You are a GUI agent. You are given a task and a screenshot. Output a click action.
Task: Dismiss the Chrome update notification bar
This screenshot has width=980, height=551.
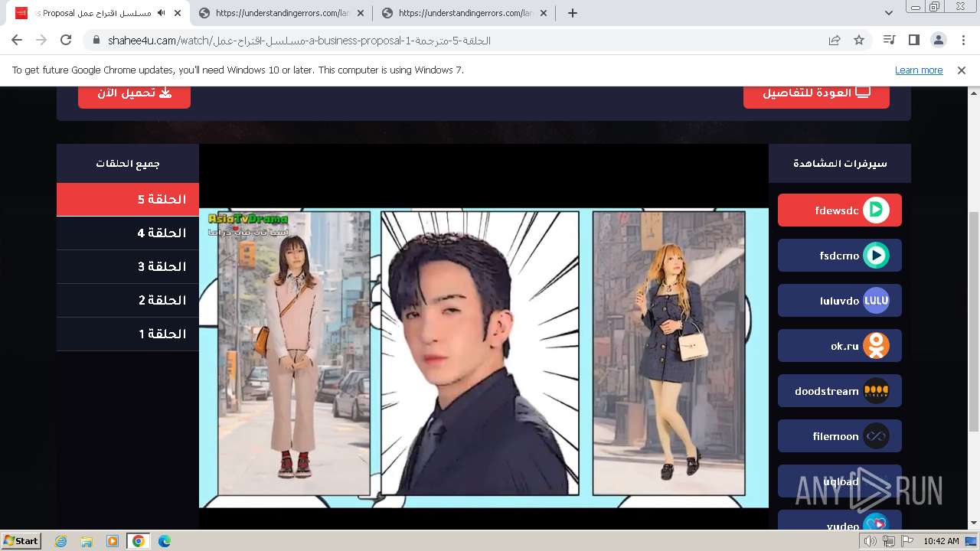[962, 70]
